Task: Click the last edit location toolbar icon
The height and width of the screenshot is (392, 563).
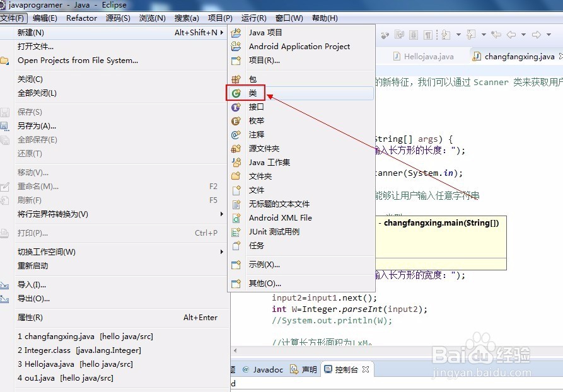Action: coord(496,35)
